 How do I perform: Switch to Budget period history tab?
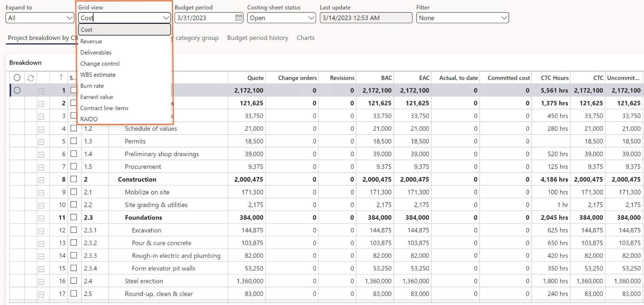pos(258,38)
